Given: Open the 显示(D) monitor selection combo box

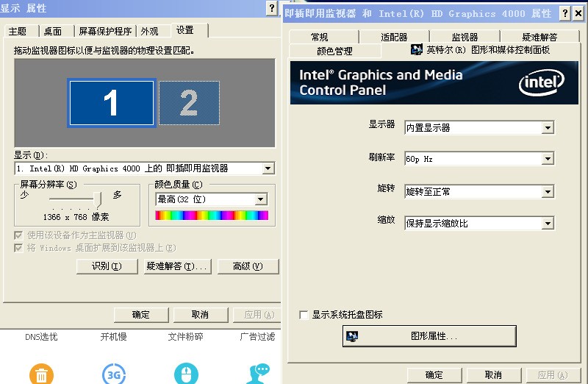Looking at the screenshot, I should coord(144,168).
